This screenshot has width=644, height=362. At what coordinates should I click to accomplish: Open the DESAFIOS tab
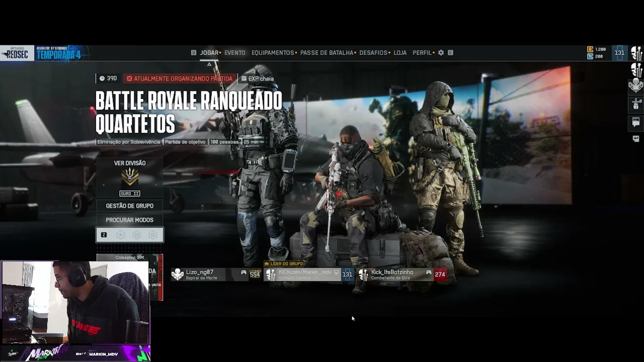[373, 53]
